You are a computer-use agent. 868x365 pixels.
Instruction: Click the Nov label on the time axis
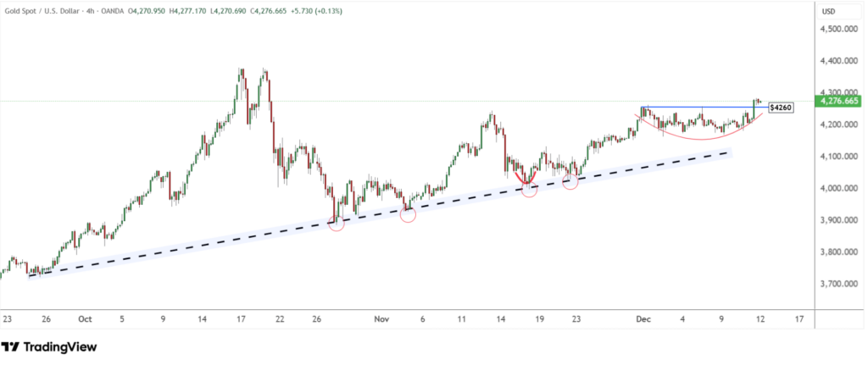[x=381, y=319]
